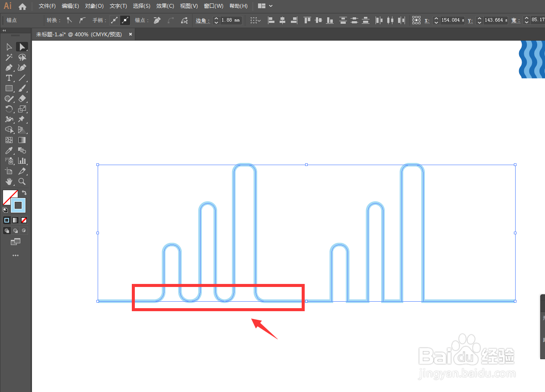Apply Gradient mode button

pyautogui.click(x=16, y=220)
